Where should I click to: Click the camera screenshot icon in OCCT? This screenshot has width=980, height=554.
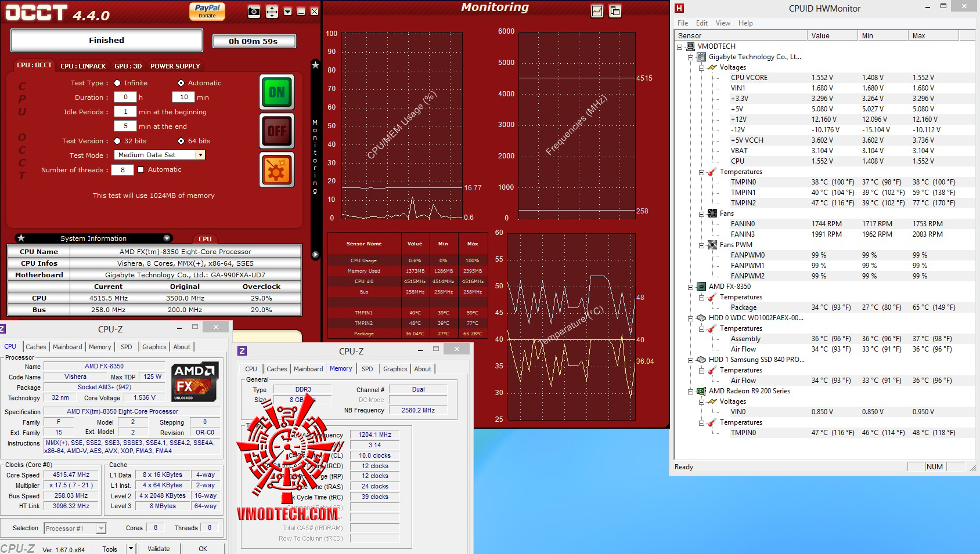tap(254, 12)
